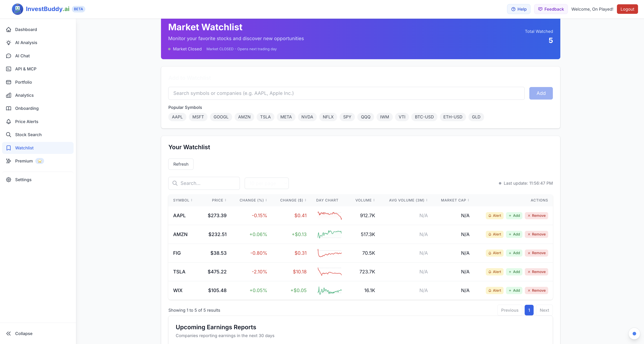Screen dimensions: 644x344
Task: Pick BTC-USD popular symbol chip
Action: coord(424,117)
